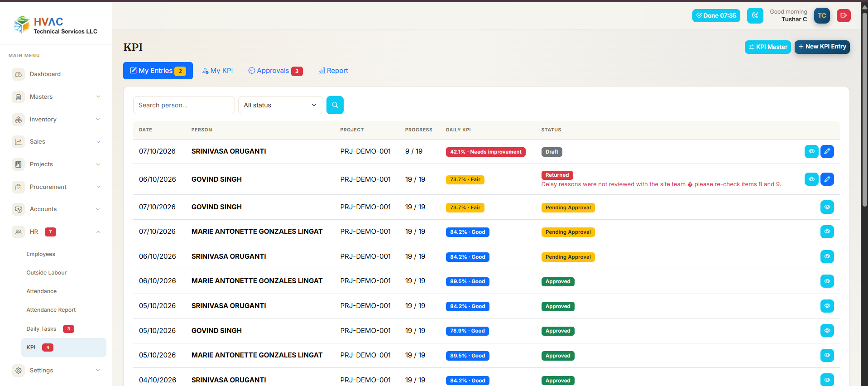Click the Inventory boxes icon
The width and height of the screenshot is (868, 386).
(18, 120)
